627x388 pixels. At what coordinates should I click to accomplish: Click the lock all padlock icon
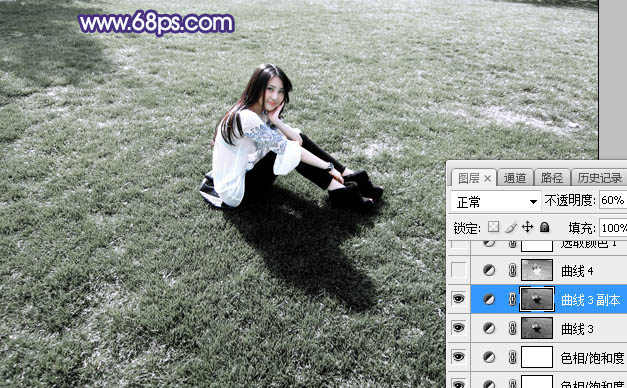click(x=544, y=227)
